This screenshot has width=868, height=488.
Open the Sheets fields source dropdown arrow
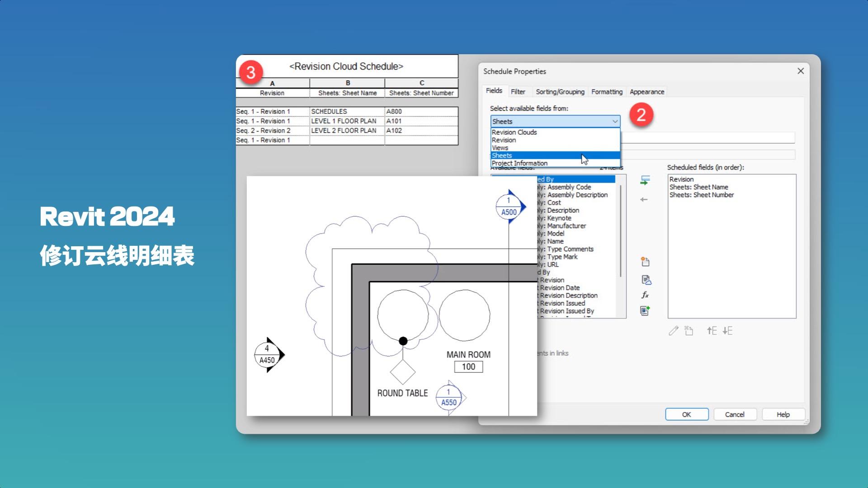tap(615, 122)
